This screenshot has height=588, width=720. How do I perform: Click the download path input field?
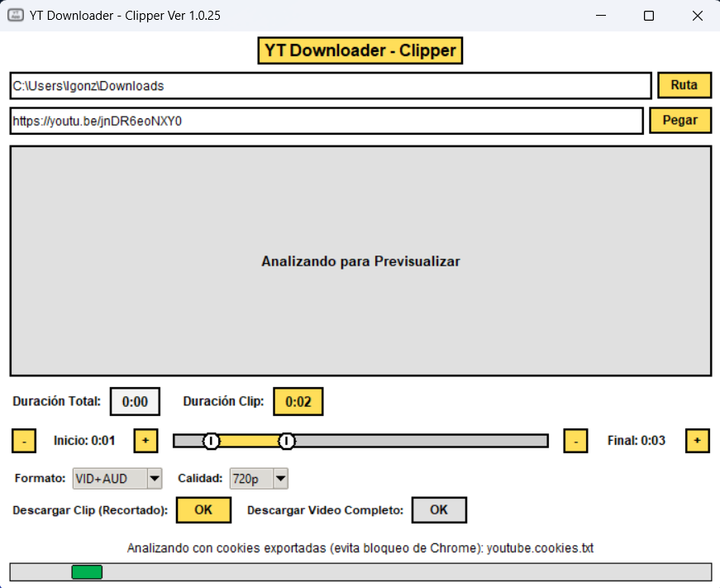point(331,85)
